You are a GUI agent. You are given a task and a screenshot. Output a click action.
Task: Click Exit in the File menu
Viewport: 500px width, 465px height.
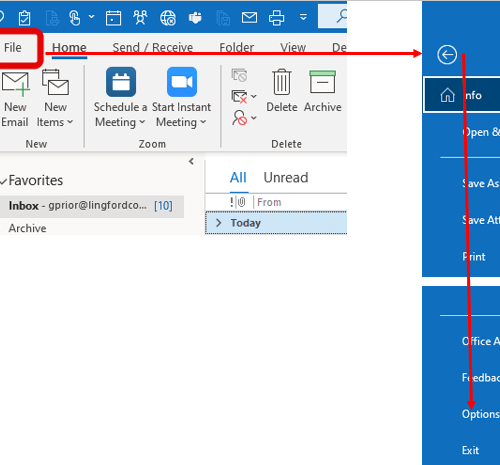coord(470,451)
